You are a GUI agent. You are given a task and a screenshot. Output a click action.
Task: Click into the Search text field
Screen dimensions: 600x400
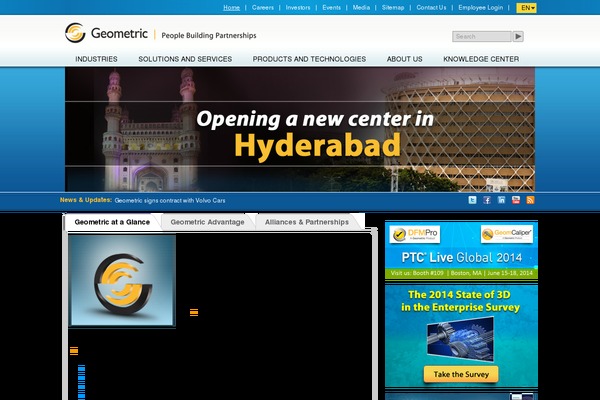[x=481, y=36]
